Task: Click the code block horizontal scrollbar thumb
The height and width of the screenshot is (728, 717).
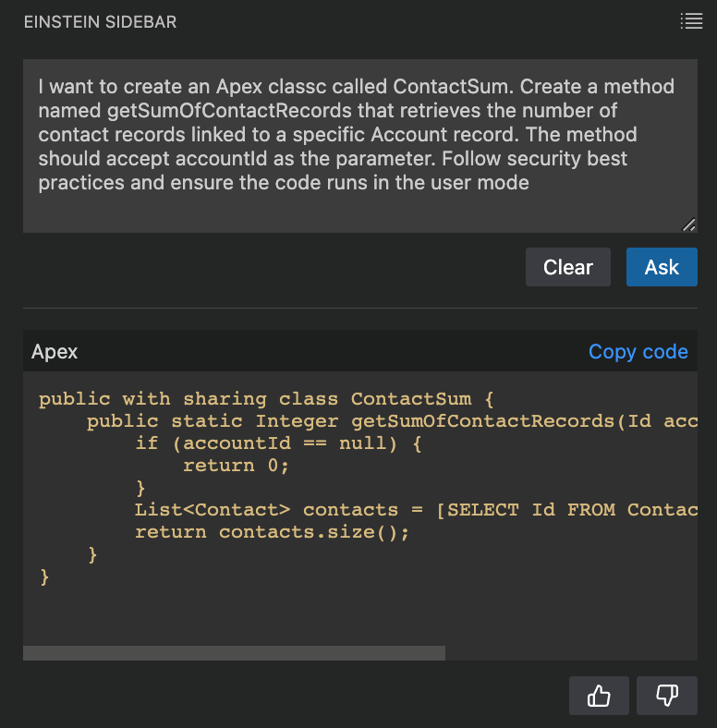Action: [x=234, y=653]
